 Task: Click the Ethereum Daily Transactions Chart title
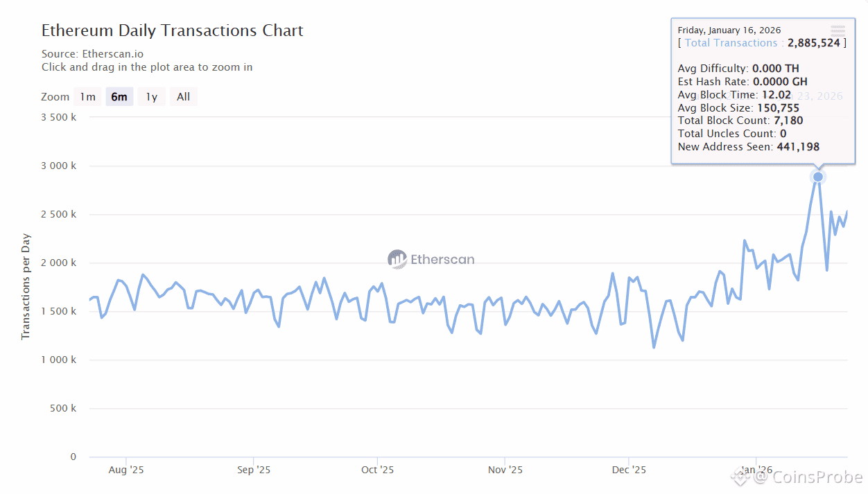(x=173, y=30)
